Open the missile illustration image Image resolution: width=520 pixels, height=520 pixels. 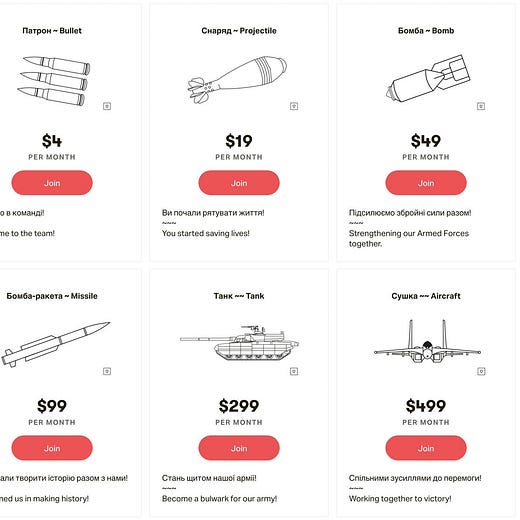pyautogui.click(x=55, y=345)
